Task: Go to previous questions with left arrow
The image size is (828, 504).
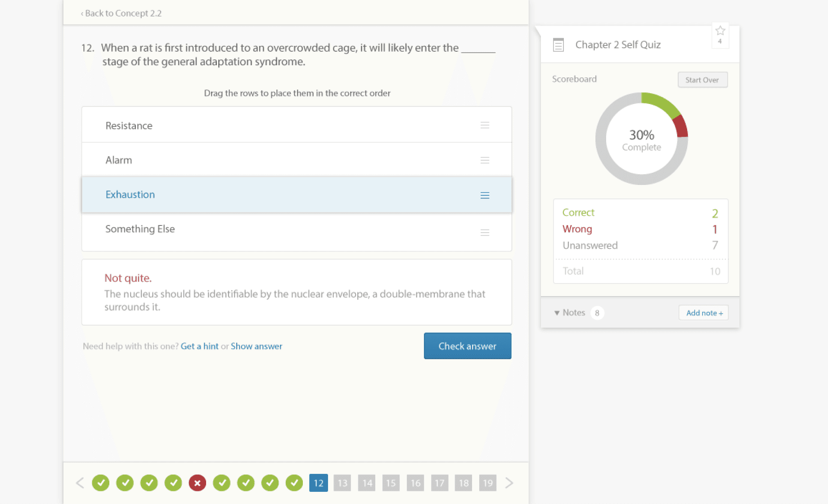Action: click(x=80, y=483)
